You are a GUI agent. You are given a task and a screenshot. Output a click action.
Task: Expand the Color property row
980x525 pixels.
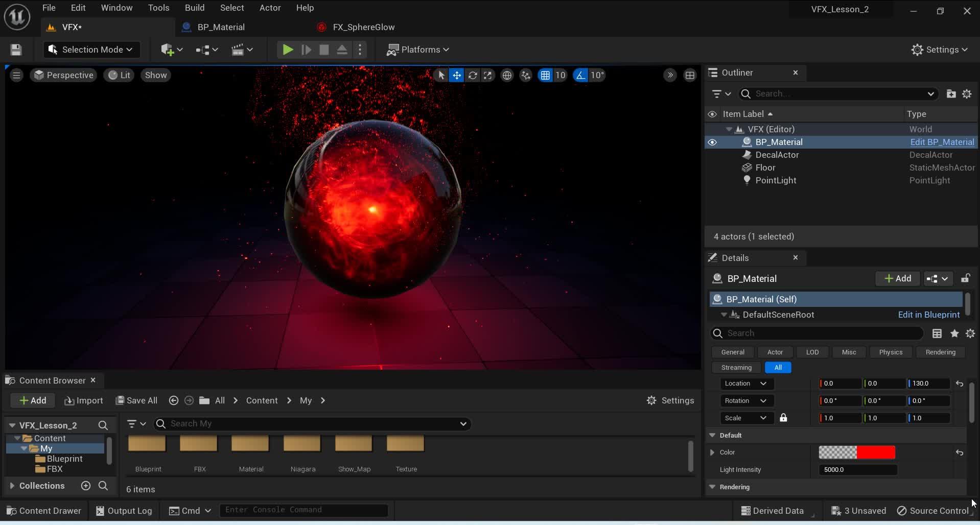click(x=712, y=452)
